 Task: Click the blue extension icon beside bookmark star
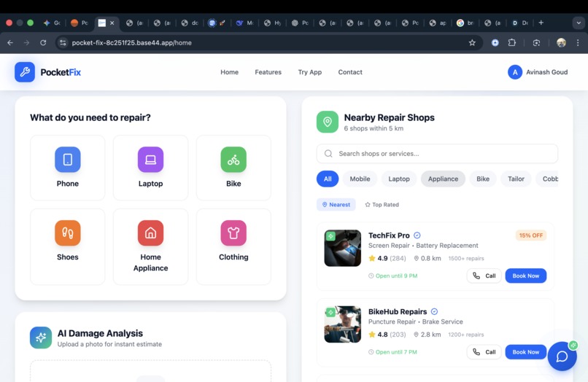click(x=495, y=43)
